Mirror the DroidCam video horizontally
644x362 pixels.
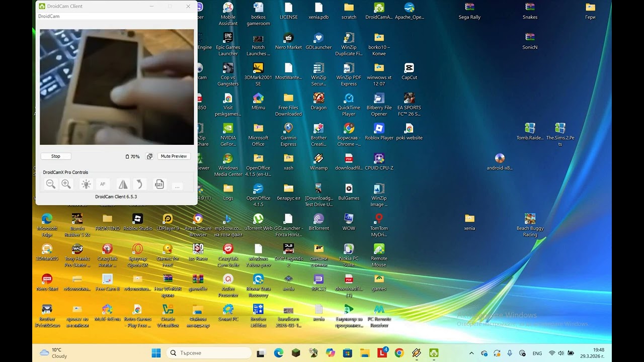(x=123, y=185)
